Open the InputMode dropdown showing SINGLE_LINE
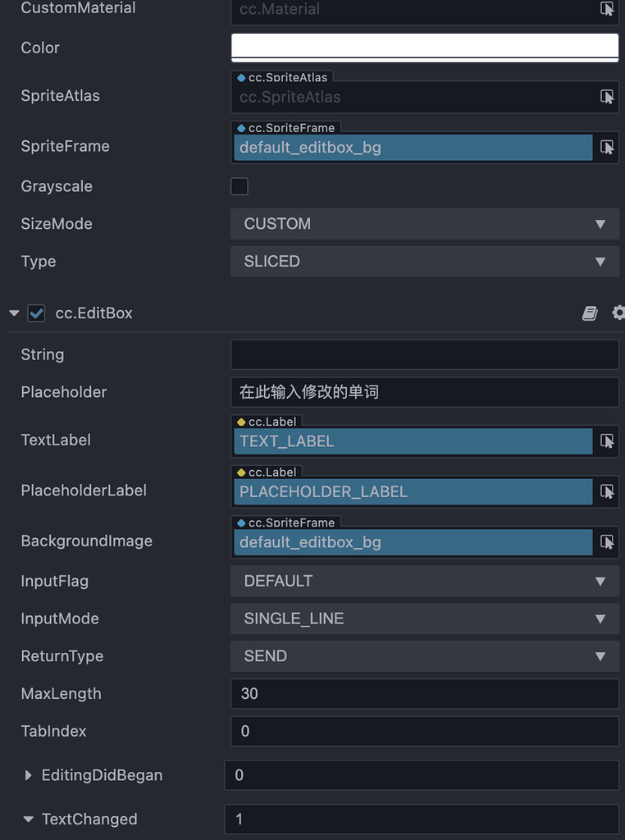The width and height of the screenshot is (625, 840). 424,619
